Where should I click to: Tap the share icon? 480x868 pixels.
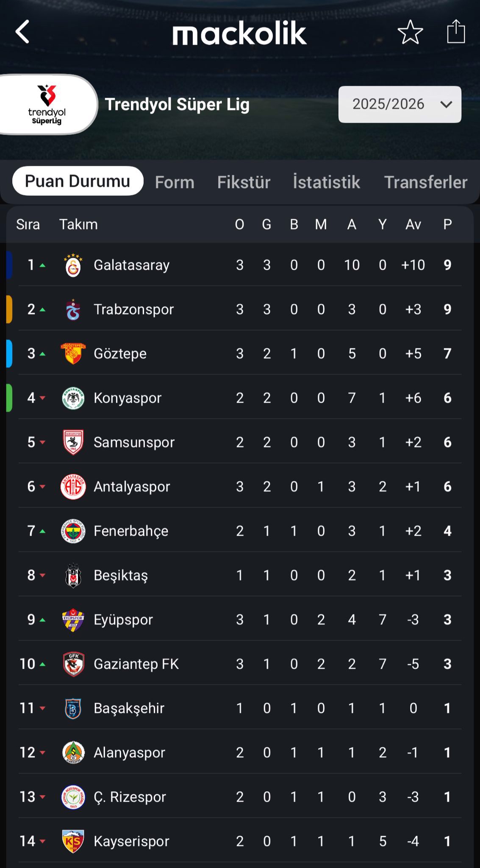456,31
